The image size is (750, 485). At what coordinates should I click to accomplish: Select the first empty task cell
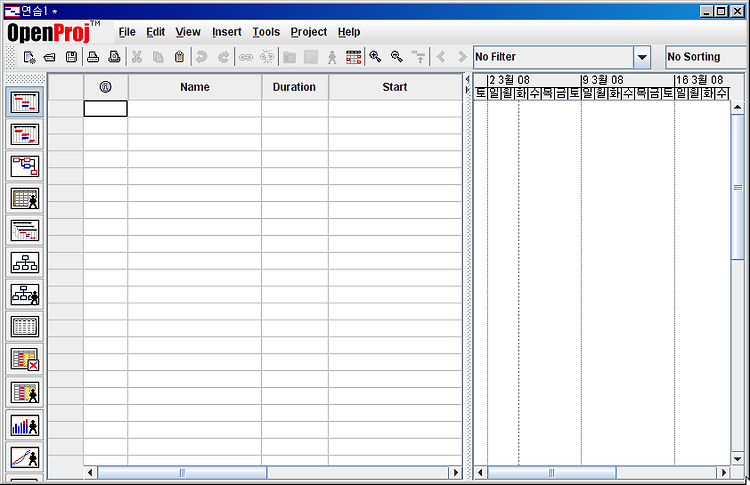click(x=106, y=109)
